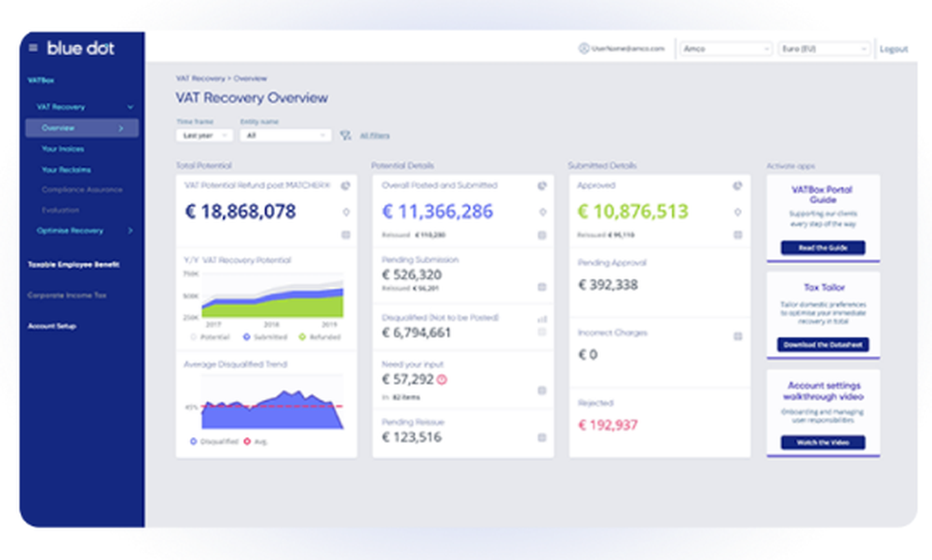Toggle the Potential series in chart legend
This screenshot has width=932, height=560.
pos(210,337)
